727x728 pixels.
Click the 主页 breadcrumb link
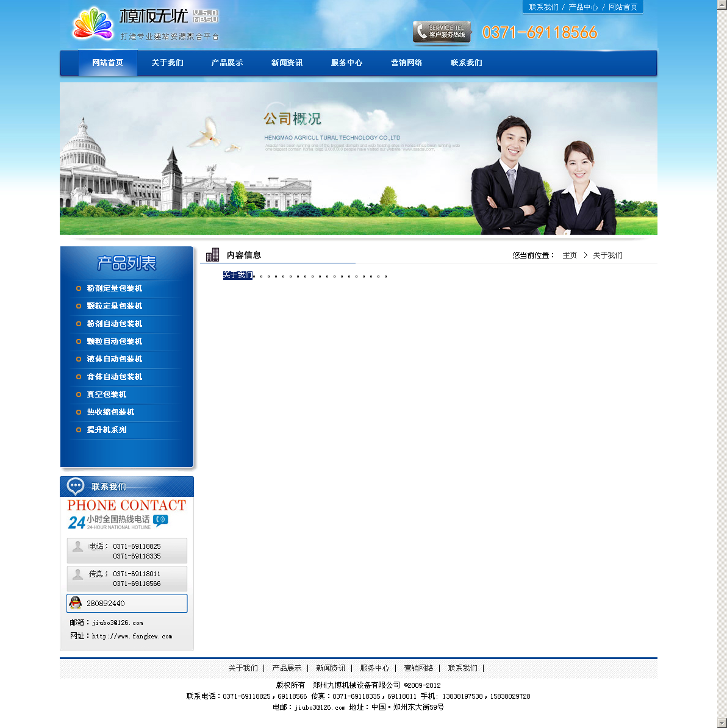pyautogui.click(x=570, y=255)
